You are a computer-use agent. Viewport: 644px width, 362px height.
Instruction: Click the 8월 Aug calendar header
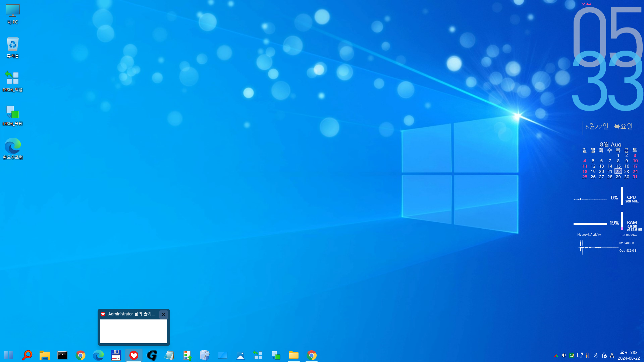click(610, 144)
